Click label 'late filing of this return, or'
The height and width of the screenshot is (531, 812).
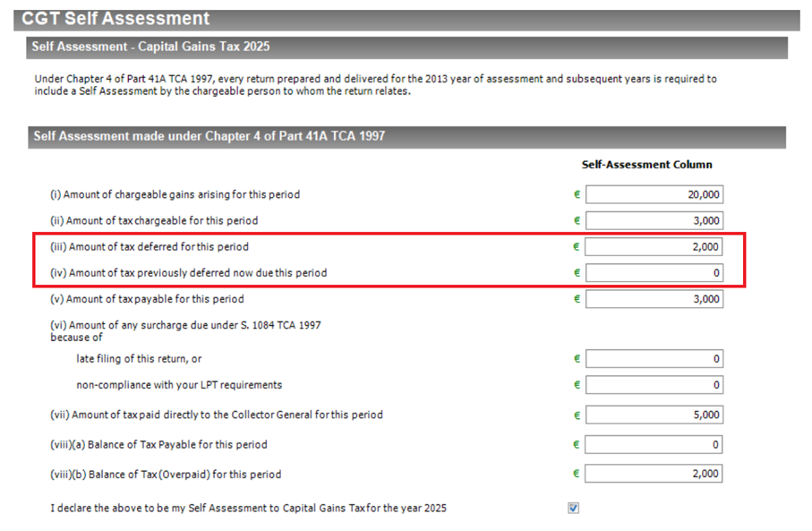click(x=139, y=359)
